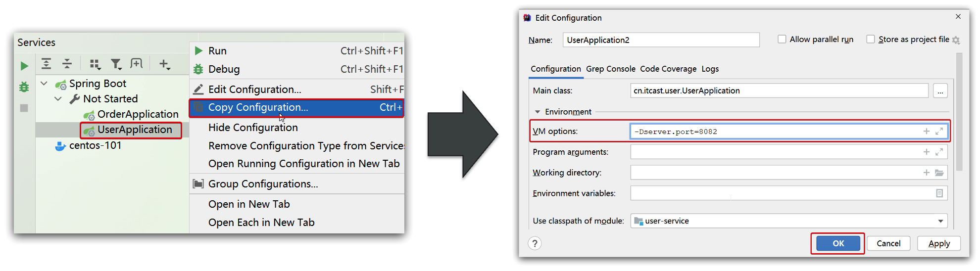Screen dimensions: 980x271
Task: Enable Allow parallel run checkbox
Action: [x=782, y=39]
